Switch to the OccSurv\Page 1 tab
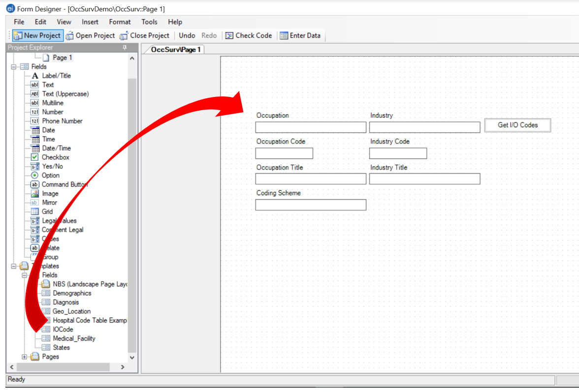The height and width of the screenshot is (392, 579). point(175,49)
